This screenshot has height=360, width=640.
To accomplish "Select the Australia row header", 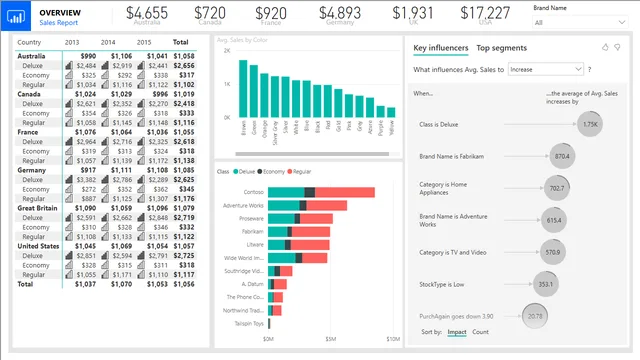I will click(x=31, y=56).
